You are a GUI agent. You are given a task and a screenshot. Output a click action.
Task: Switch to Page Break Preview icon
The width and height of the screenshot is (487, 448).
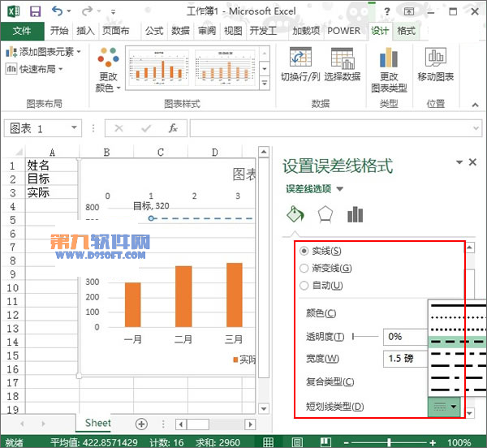(325, 442)
